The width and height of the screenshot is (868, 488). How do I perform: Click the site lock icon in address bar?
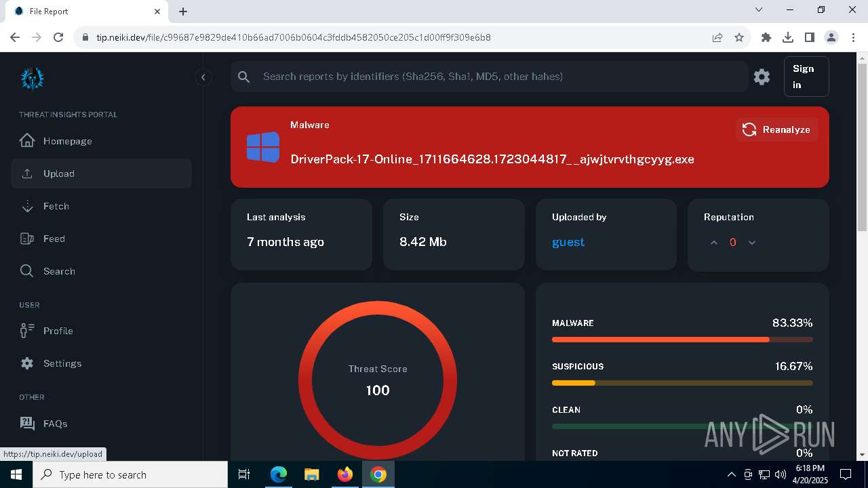pos(85,37)
